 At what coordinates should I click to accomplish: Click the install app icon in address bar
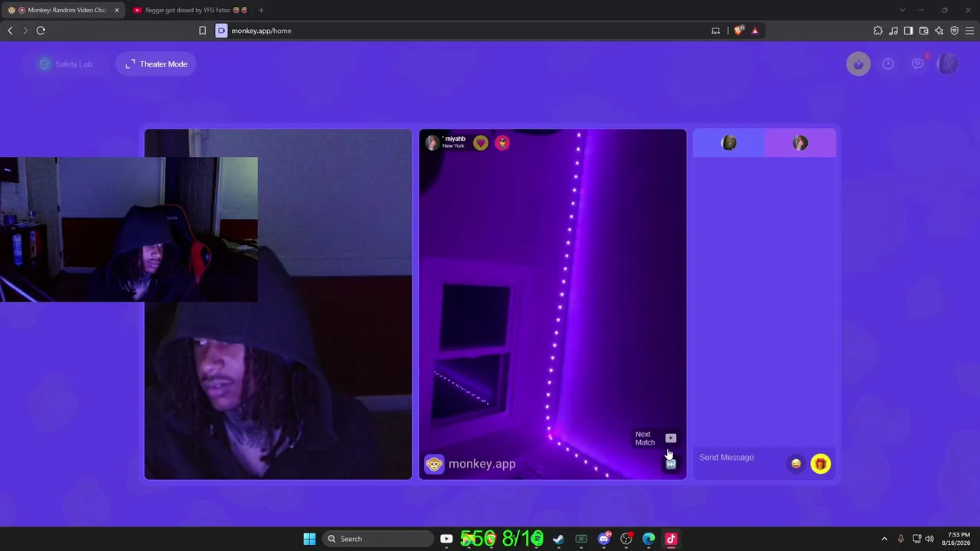tap(715, 31)
